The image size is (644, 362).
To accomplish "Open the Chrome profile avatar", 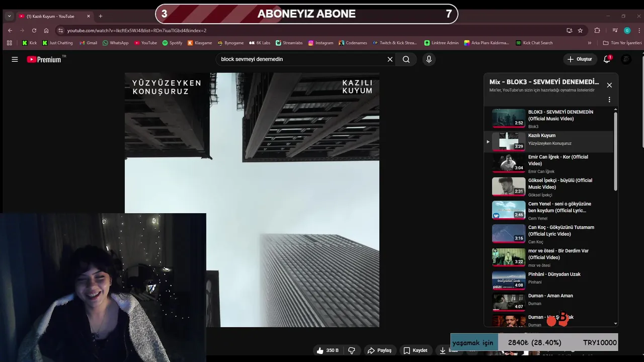I will [627, 30].
